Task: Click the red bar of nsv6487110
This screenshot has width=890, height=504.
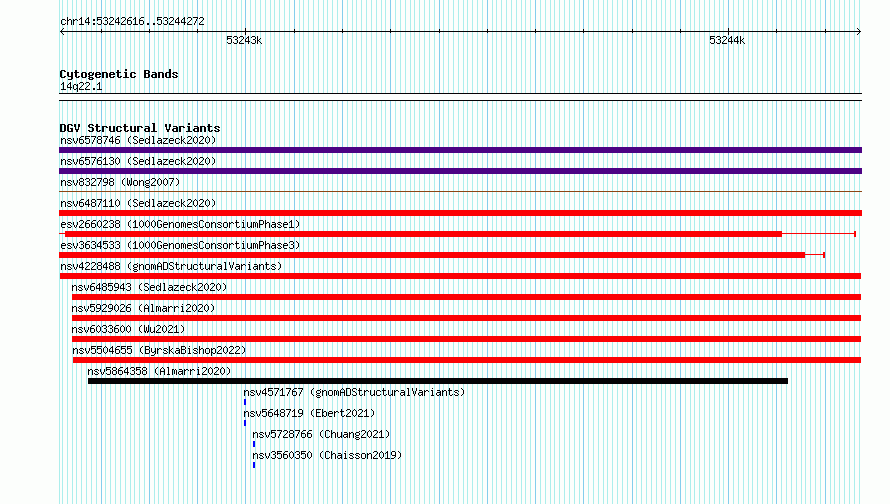Action: (460, 213)
